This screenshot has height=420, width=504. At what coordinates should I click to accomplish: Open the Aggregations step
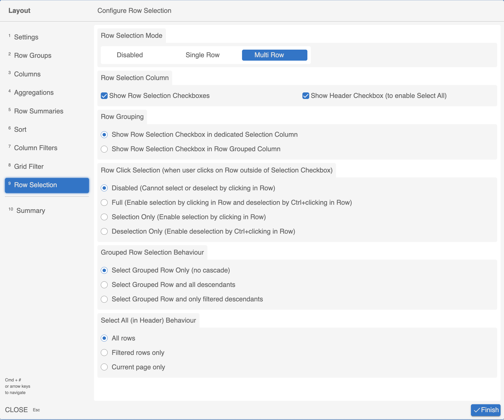34,93
